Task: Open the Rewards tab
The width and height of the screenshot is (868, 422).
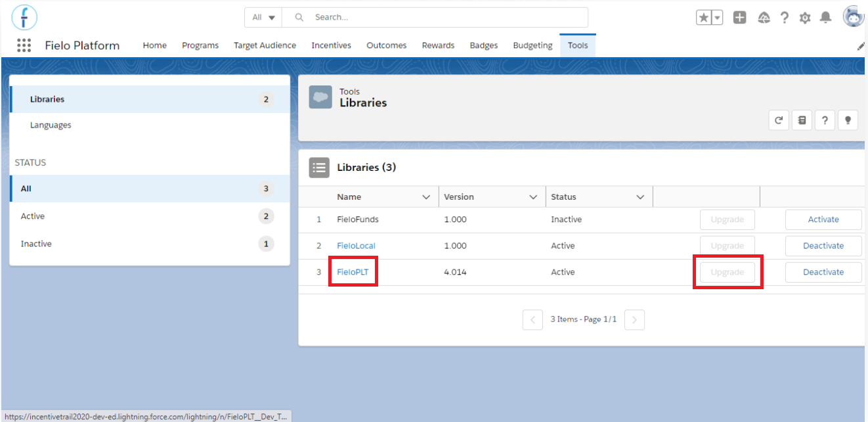Action: pos(438,45)
